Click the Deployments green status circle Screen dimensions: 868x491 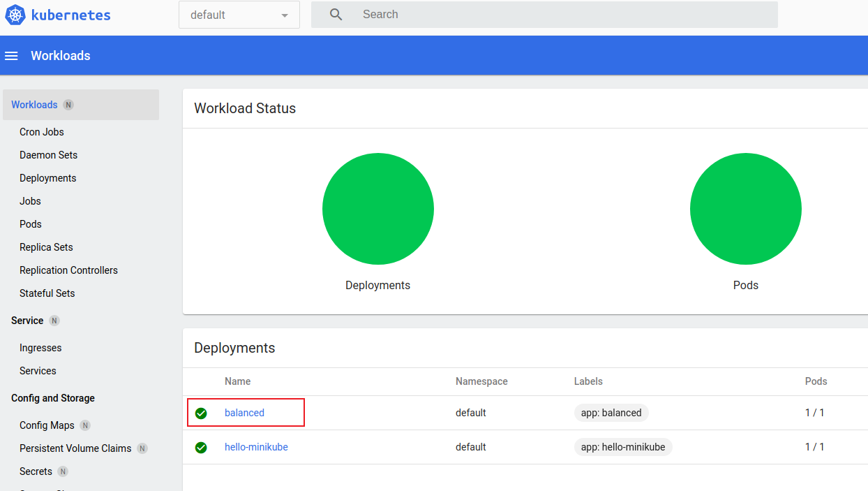click(x=378, y=209)
